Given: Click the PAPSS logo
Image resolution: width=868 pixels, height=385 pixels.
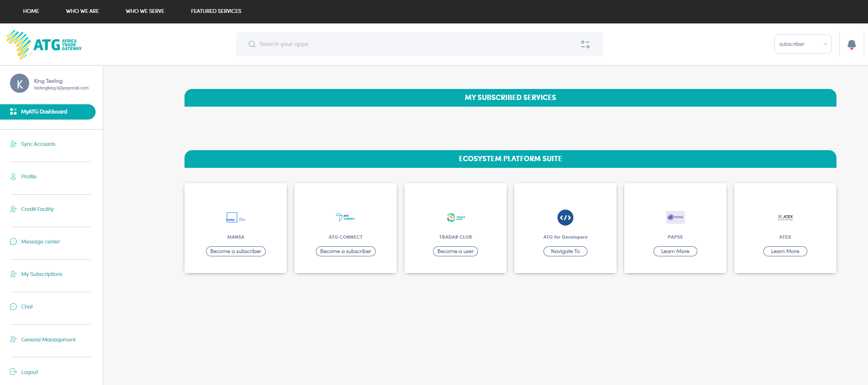Looking at the screenshot, I should tap(675, 217).
